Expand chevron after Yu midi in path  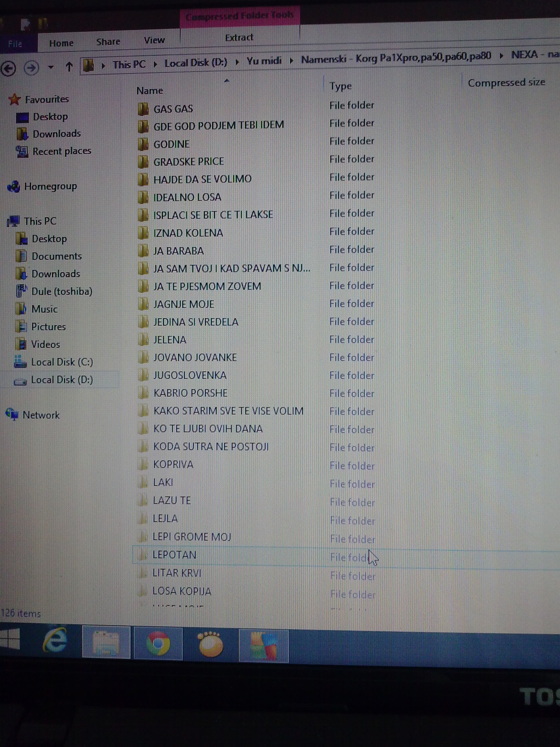291,61
